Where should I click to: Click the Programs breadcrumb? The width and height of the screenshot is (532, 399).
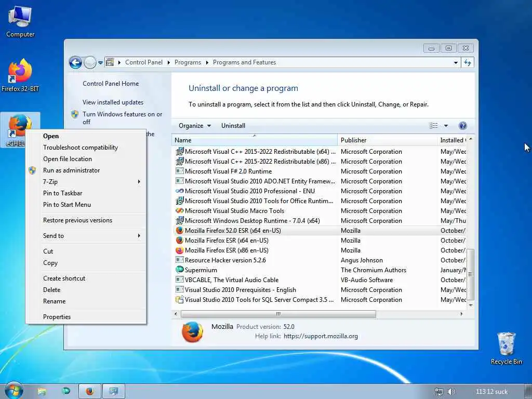point(188,62)
